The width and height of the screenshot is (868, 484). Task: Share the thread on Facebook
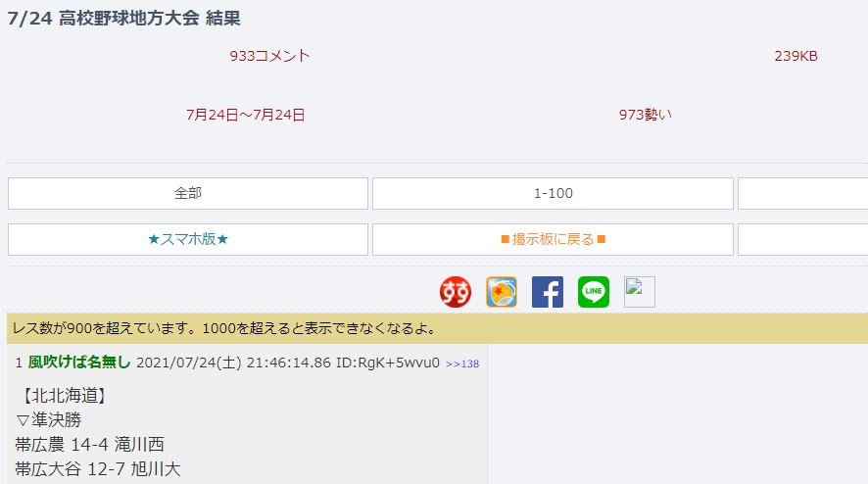548,292
